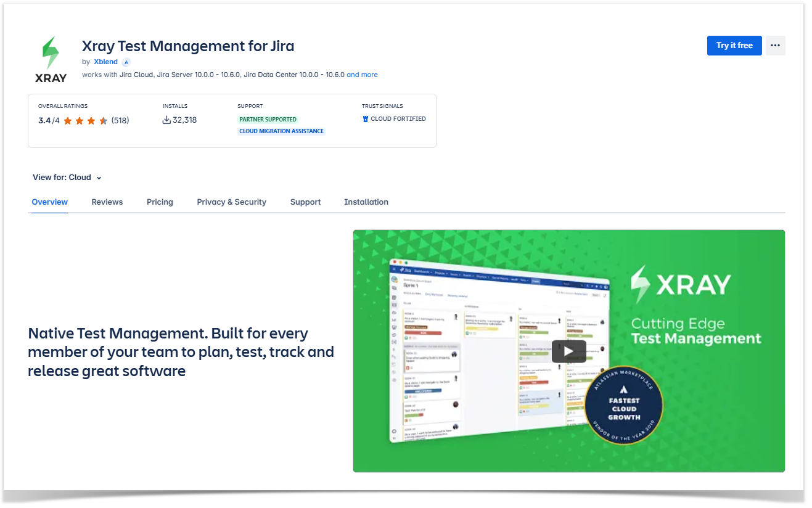Open the Pricing tab
Viewport: 812px width, 508px height.
160,202
